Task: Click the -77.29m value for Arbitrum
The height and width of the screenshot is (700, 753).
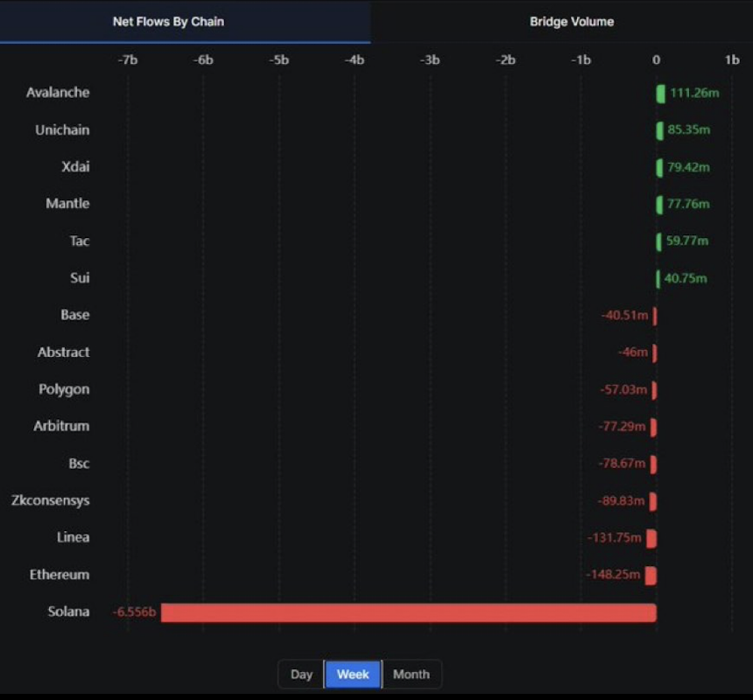Action: tap(622, 426)
